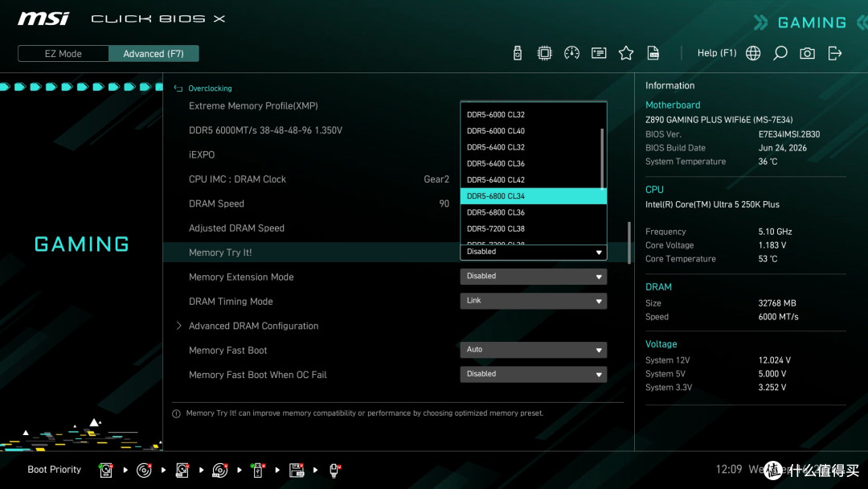
Task: Select the network cable boot device
Action: tap(334, 471)
